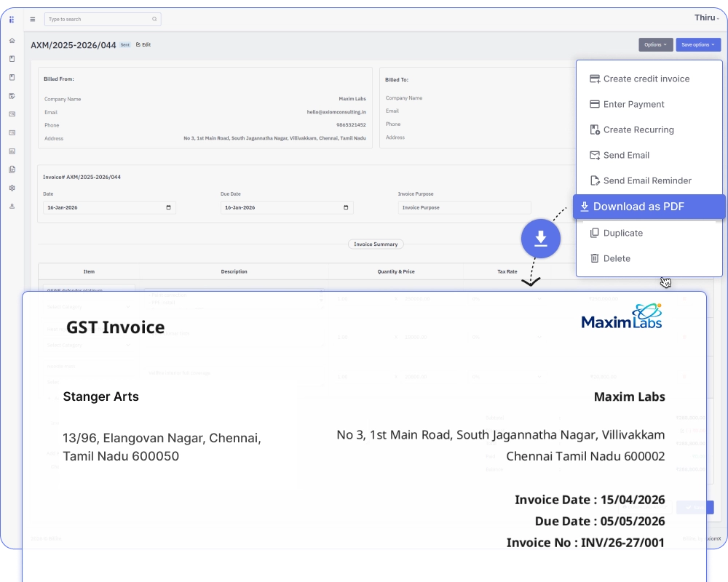
Task: Click the Invoice Summary label
Action: (x=376, y=244)
